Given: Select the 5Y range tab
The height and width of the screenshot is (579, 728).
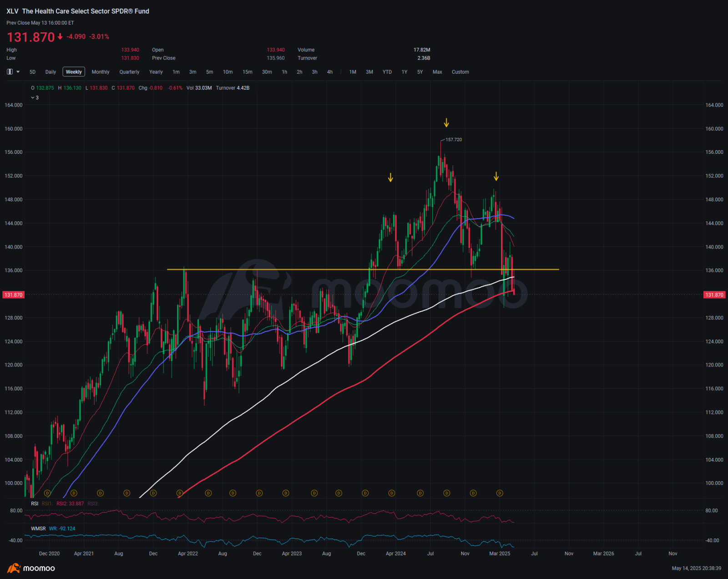Looking at the screenshot, I should coord(420,72).
